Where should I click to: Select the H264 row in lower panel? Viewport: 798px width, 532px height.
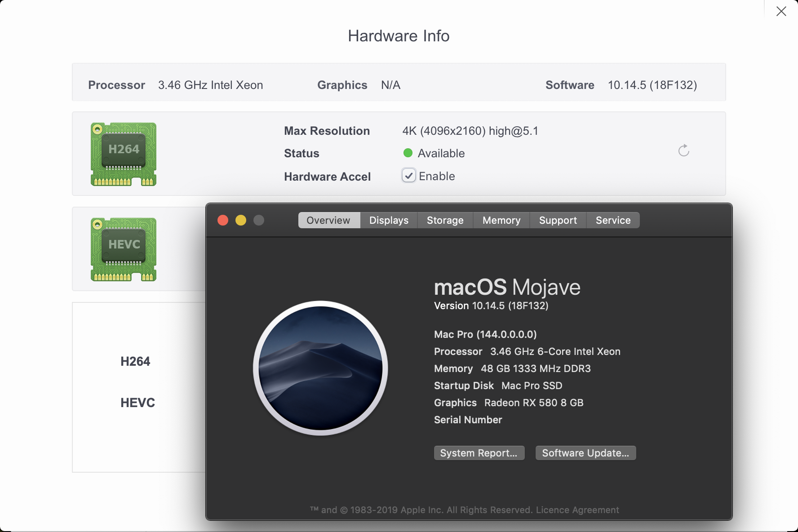[135, 361]
